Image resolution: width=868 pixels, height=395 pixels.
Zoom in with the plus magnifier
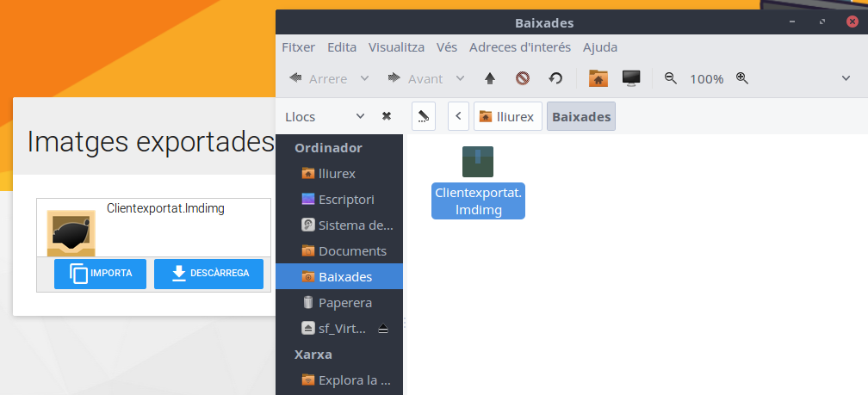tap(741, 78)
